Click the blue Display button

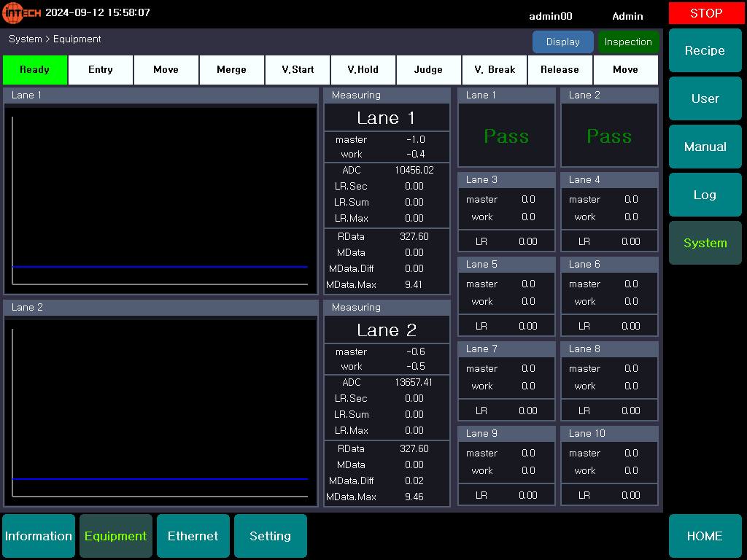click(562, 42)
